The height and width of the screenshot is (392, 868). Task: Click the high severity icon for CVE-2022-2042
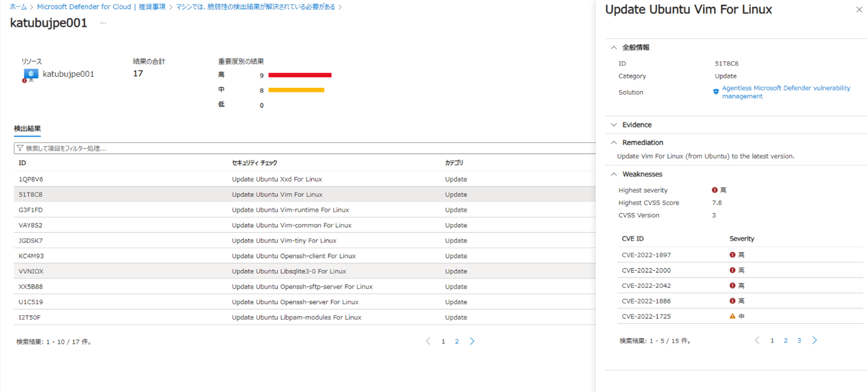click(x=733, y=286)
